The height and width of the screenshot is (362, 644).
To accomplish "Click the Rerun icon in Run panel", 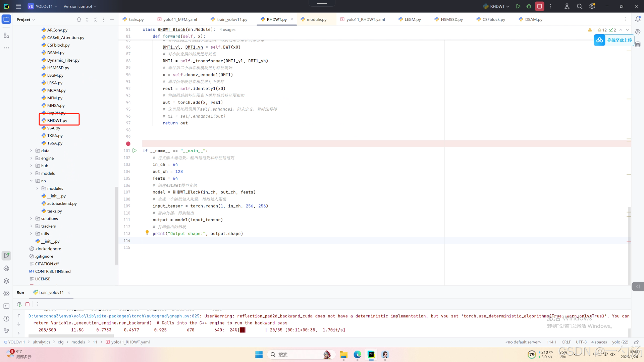I will coord(19,304).
